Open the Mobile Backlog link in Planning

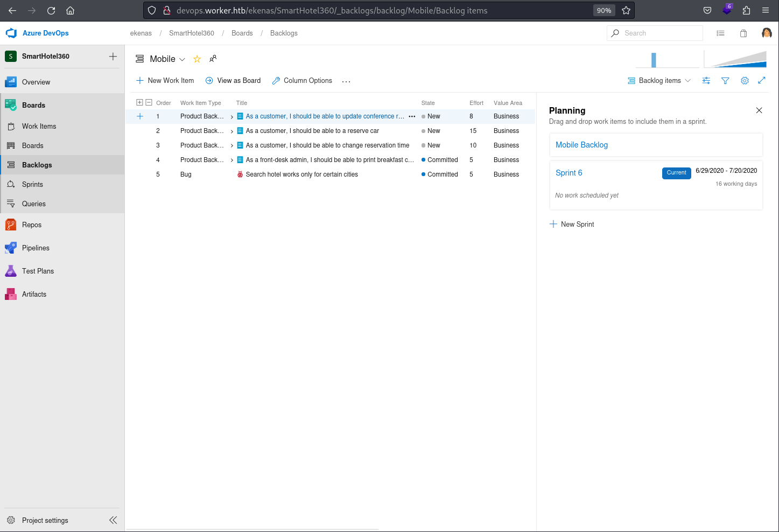tap(581, 145)
